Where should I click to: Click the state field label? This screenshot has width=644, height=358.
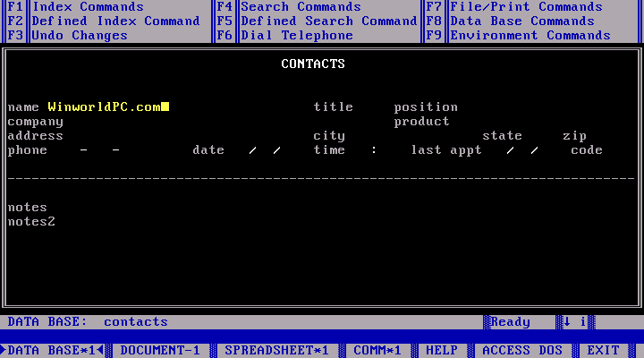point(502,136)
